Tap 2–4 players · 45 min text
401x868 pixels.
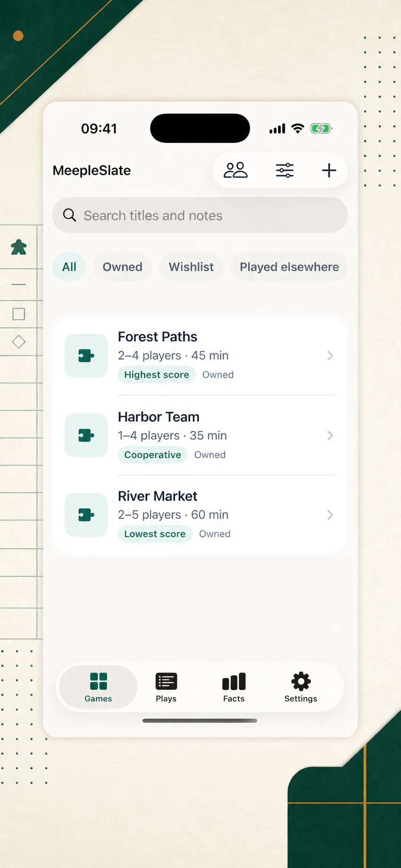point(173,355)
